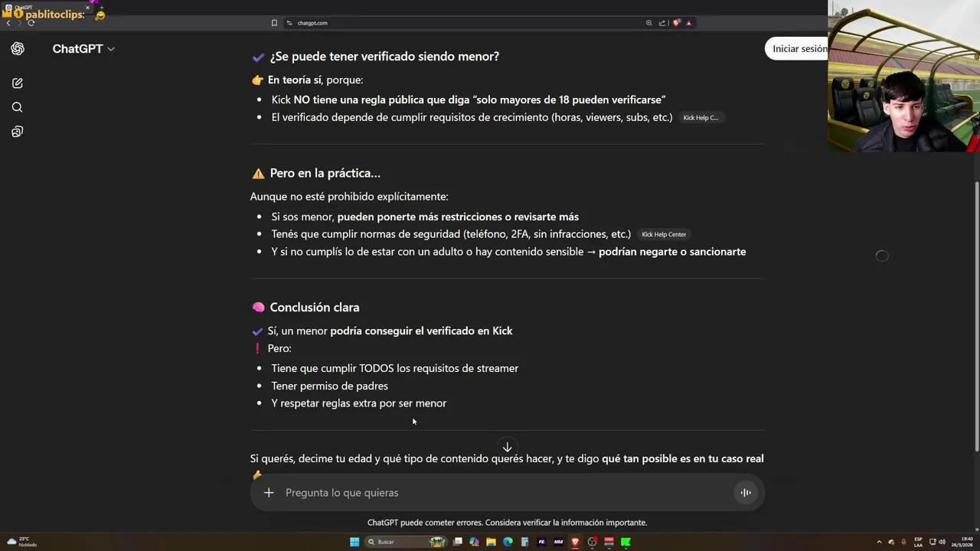Viewport: 980px width, 551px height.
Task: Open the 'Kick Help Center' source chip
Action: coord(664,234)
